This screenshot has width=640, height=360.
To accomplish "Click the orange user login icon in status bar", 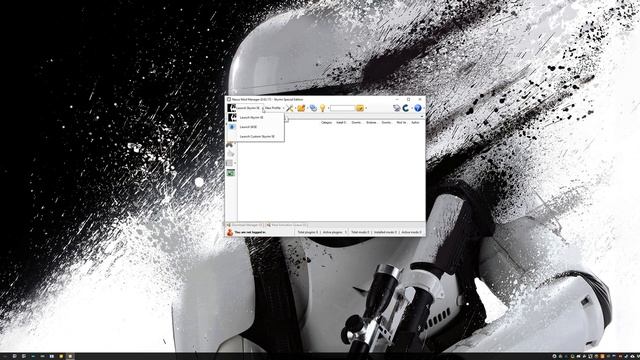I will tap(230, 232).
